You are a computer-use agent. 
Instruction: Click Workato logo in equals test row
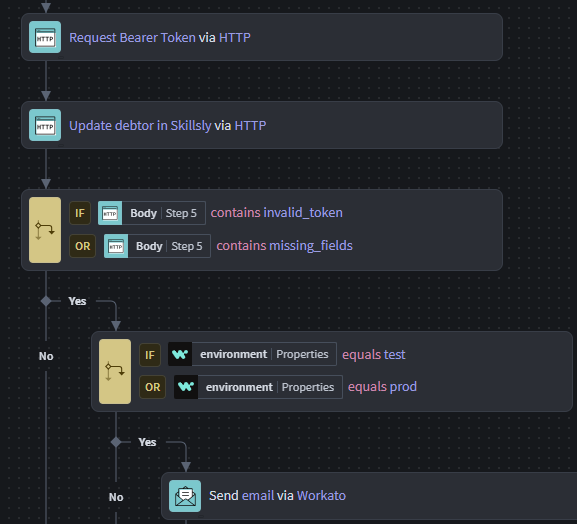pos(180,354)
